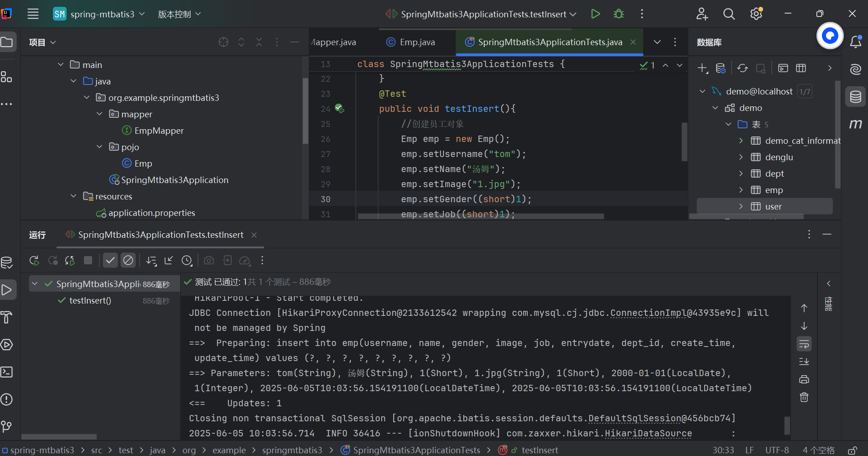The width and height of the screenshot is (868, 456).
Task: Click LF line separator in status bar
Action: tap(749, 450)
